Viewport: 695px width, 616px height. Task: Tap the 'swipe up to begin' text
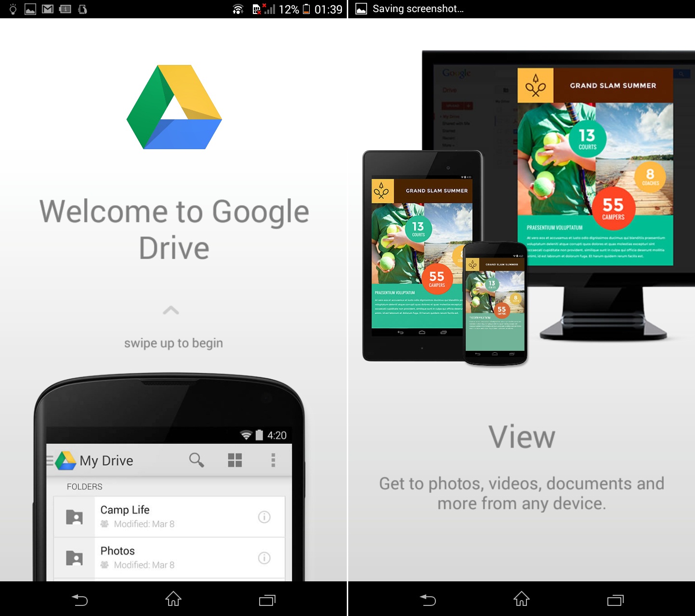[x=173, y=343]
